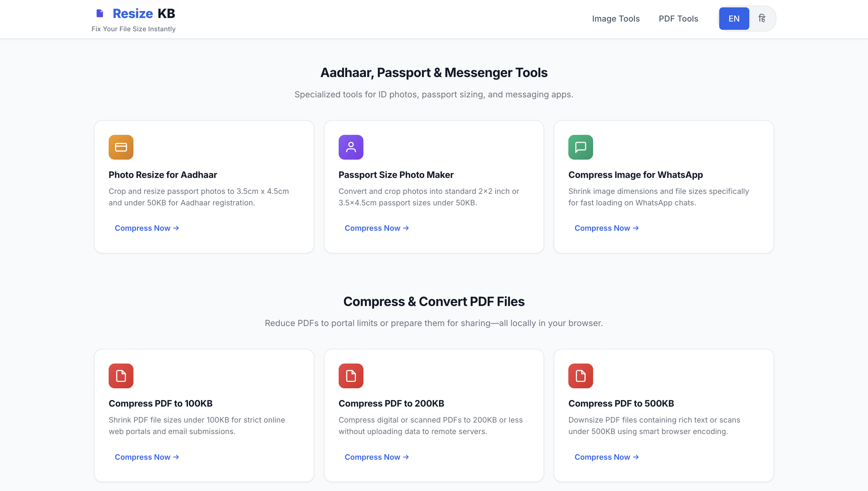Click the red icon for PDF to 200KB

click(351, 376)
